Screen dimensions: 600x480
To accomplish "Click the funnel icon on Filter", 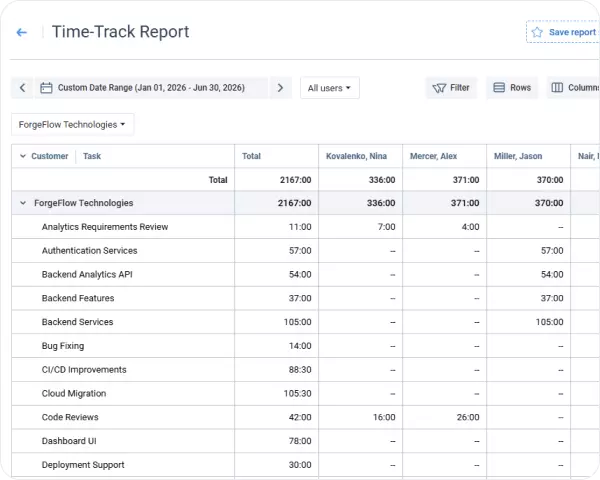I will point(439,88).
